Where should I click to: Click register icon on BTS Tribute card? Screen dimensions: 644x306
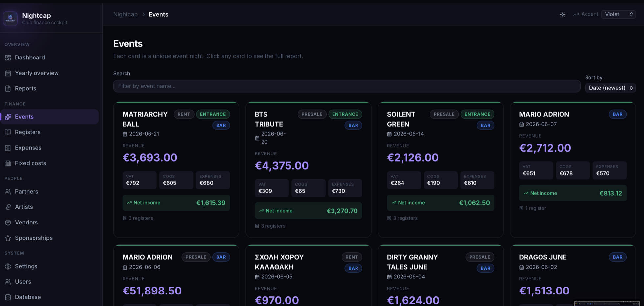click(x=257, y=226)
